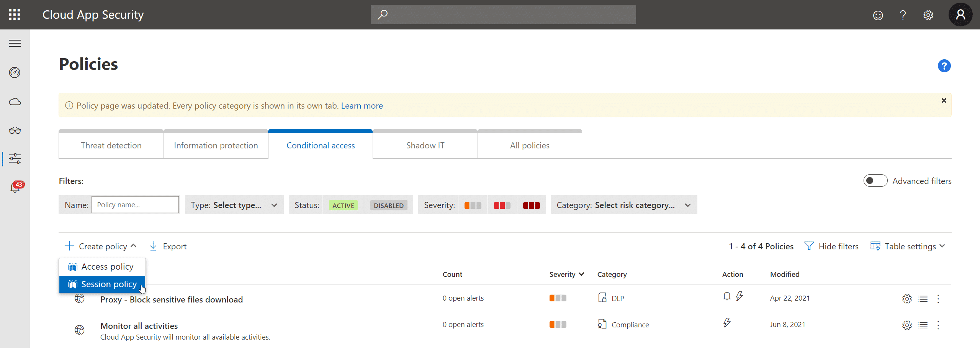Screen dimensions: 980x348
Task: Click the globe icon of Monitor all activities
Action: click(x=80, y=330)
